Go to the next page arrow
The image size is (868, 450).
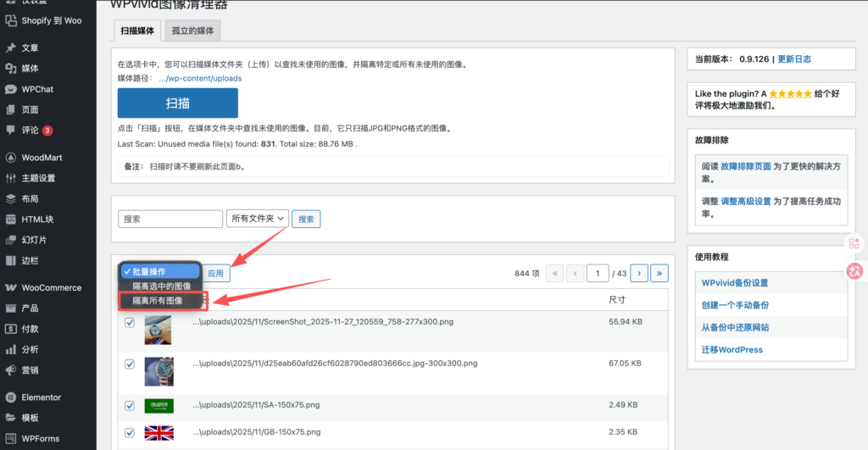pyautogui.click(x=639, y=273)
